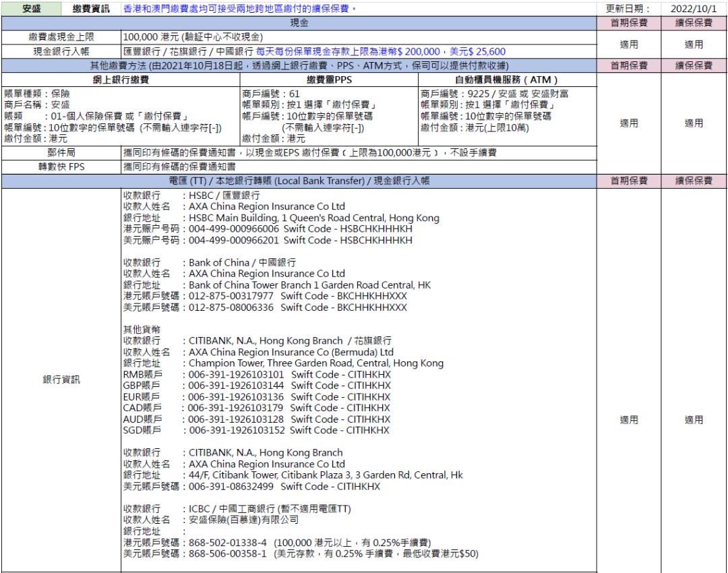Image resolution: width=728 pixels, height=573 pixels.
Task: Click the 其他繳費方法 section header
Action: point(299,65)
